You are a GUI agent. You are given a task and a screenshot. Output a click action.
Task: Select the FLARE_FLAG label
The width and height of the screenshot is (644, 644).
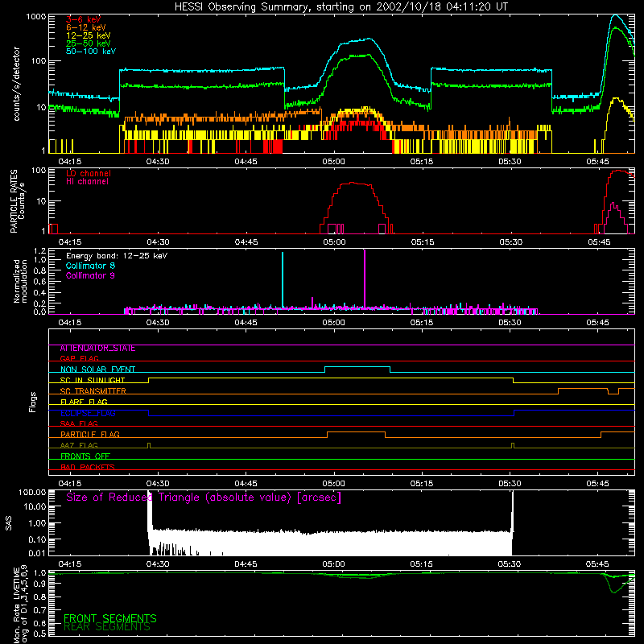84,402
